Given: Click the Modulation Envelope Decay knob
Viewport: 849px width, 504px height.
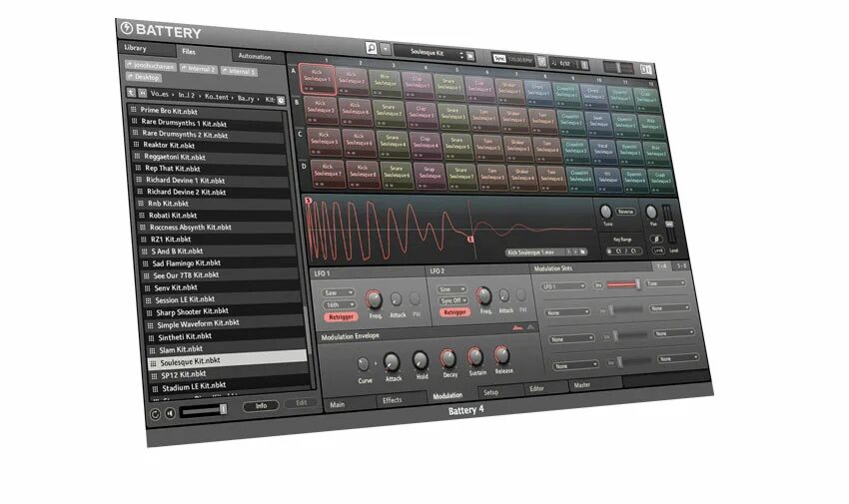Looking at the screenshot, I should (447, 357).
